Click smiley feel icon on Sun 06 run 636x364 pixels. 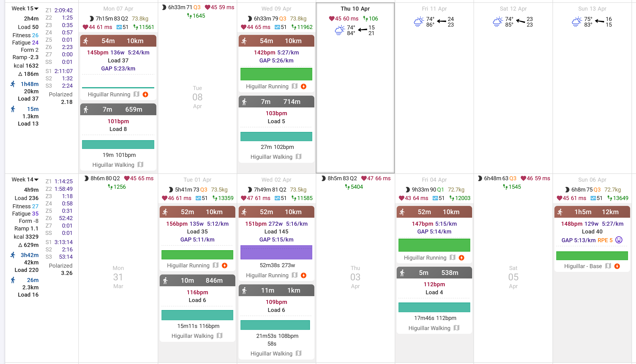(619, 240)
